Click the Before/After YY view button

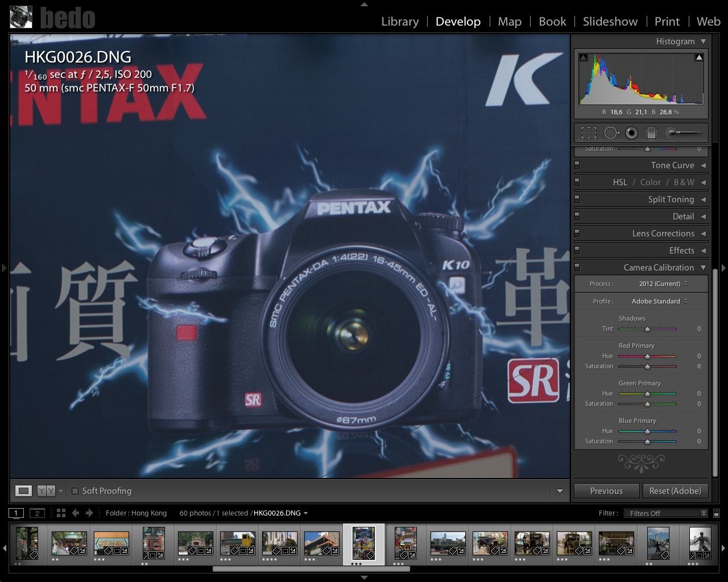(46, 490)
